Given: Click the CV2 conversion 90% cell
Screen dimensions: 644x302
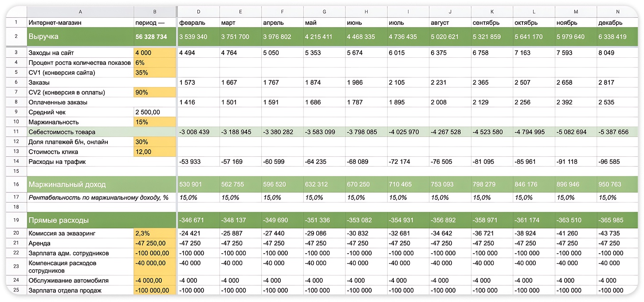Looking at the screenshot, I should pos(155,92).
